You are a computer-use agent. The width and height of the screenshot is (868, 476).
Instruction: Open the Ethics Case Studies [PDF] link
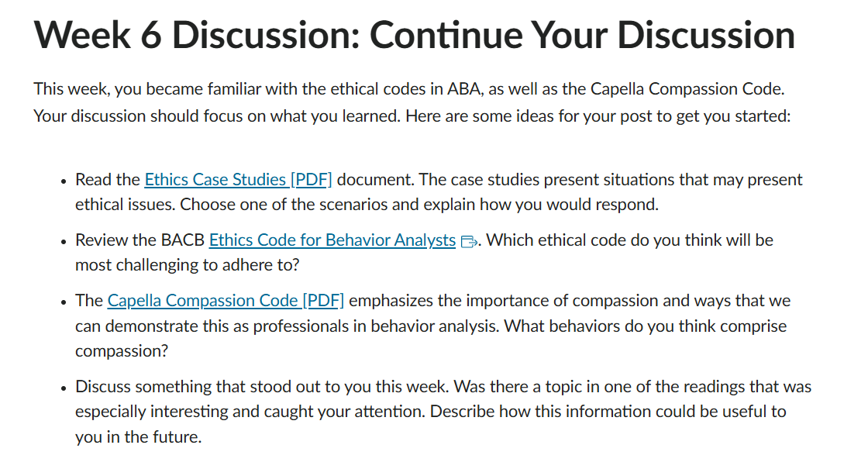[238, 180]
